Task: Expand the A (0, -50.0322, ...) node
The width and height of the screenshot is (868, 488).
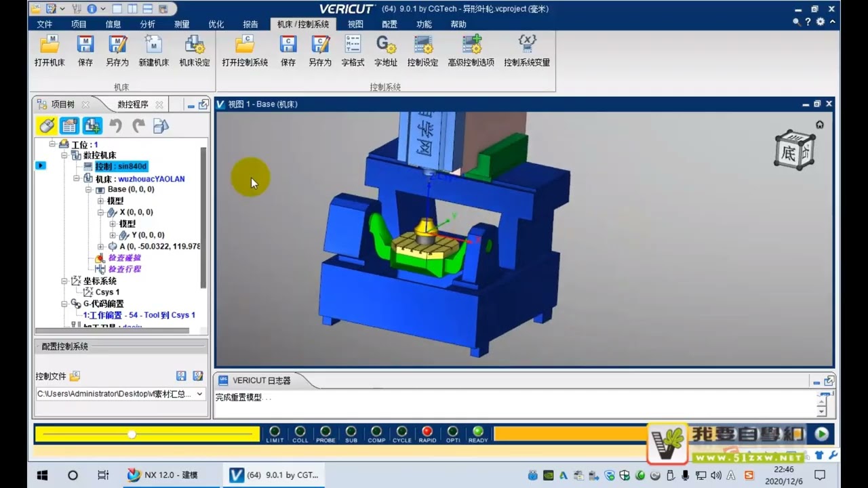Action: click(100, 247)
